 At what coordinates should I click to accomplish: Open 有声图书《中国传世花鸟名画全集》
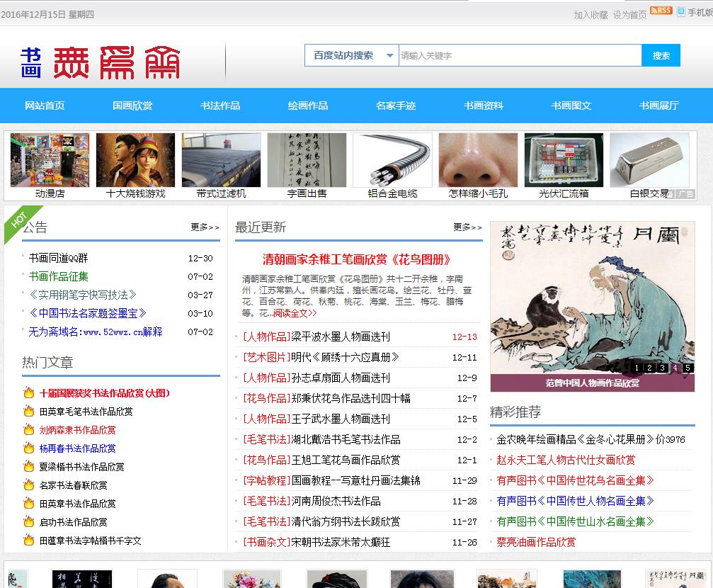coord(575,480)
